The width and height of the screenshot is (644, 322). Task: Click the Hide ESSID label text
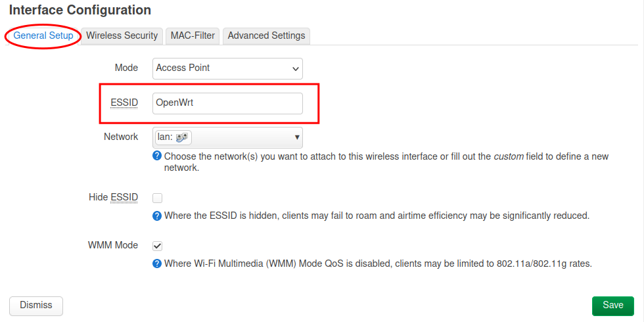(x=113, y=197)
